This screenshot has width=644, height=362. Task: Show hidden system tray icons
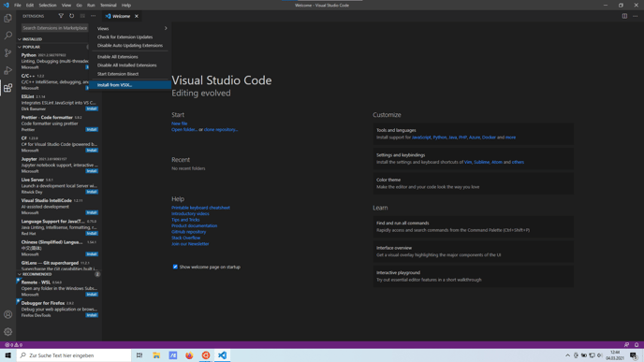567,355
